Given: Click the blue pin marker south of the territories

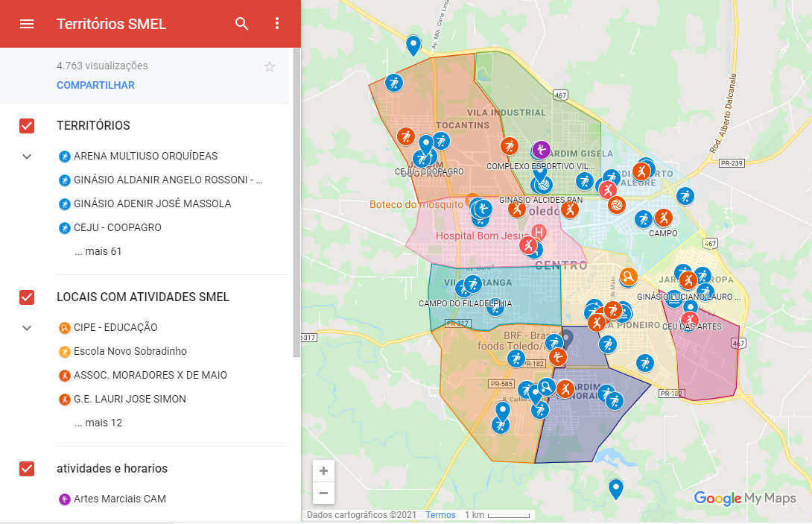Looking at the screenshot, I should point(616,488).
